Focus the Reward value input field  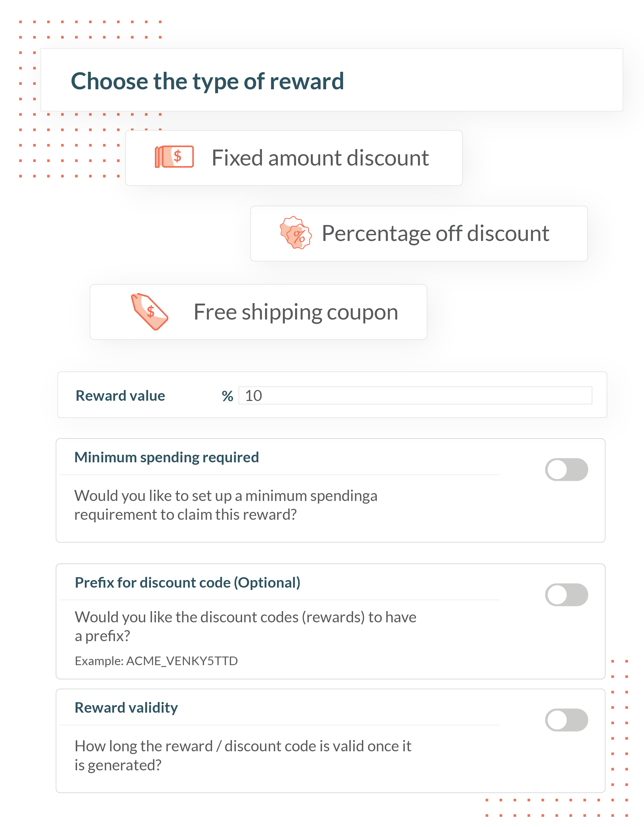tap(415, 395)
